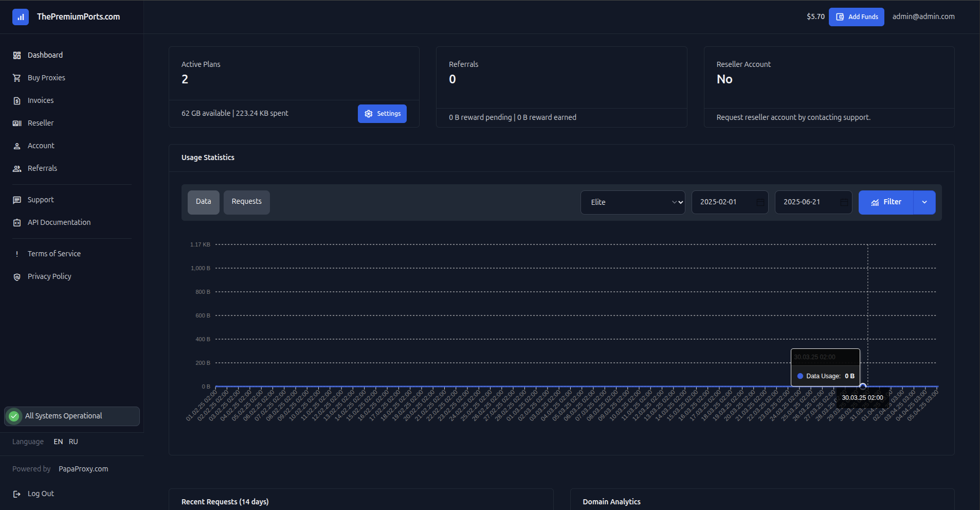The height and width of the screenshot is (510, 980).
Task: Apply the Filter button
Action: pos(886,202)
